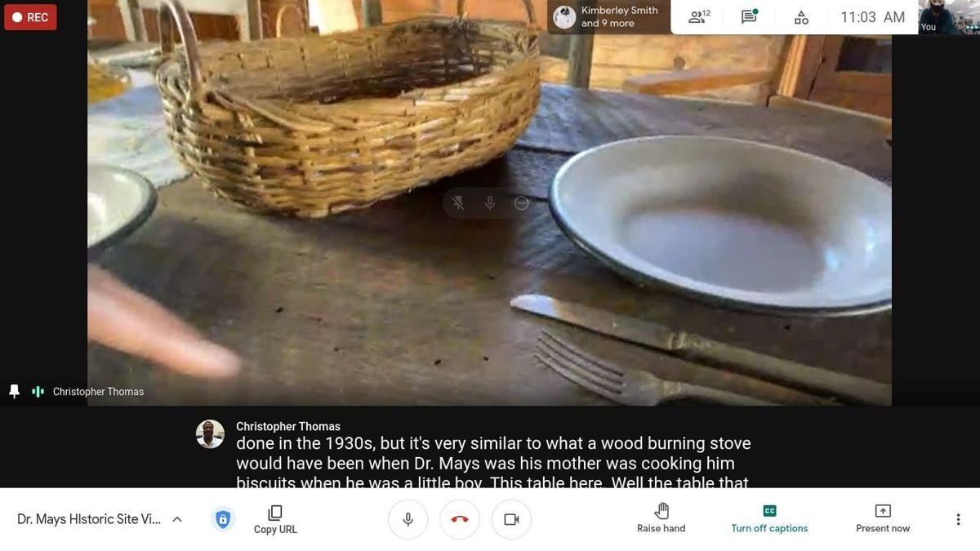Image resolution: width=980 pixels, height=551 pixels.
Task: Click your self-view thumbnail labeled You
Action: (x=948, y=17)
